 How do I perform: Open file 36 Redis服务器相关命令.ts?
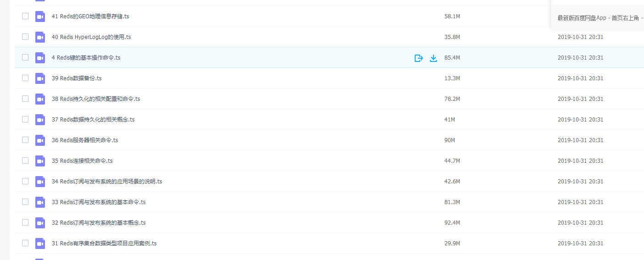coord(85,140)
